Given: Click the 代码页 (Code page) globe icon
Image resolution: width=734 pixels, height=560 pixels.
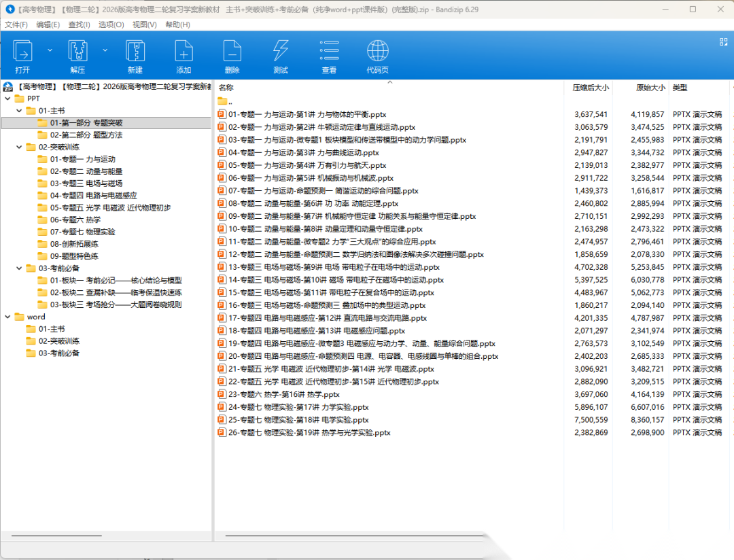Looking at the screenshot, I should tap(378, 52).
